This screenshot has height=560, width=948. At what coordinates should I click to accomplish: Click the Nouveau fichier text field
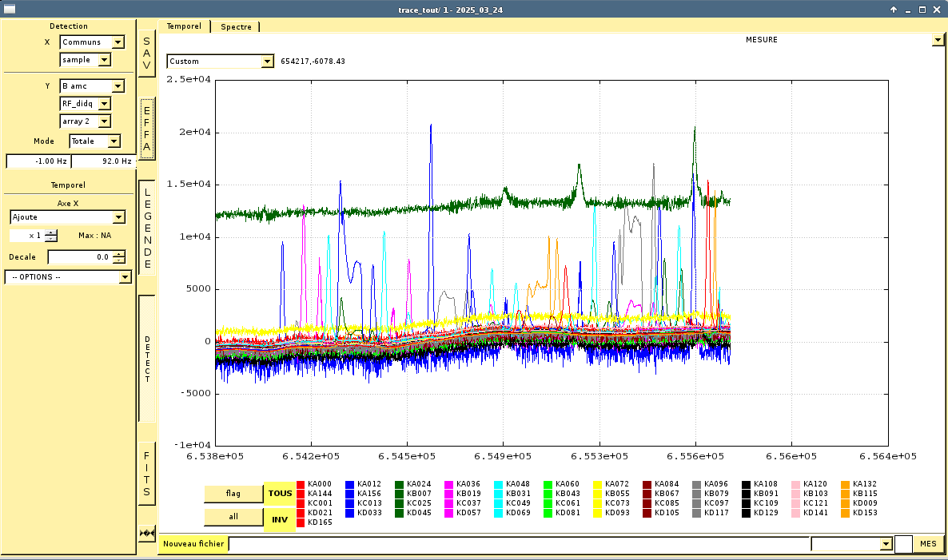[x=520, y=544]
